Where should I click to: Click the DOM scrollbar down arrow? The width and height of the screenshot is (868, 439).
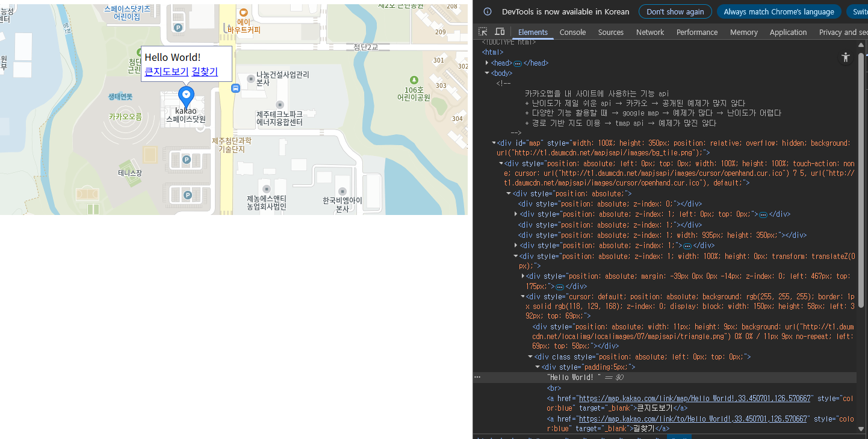[861, 429]
